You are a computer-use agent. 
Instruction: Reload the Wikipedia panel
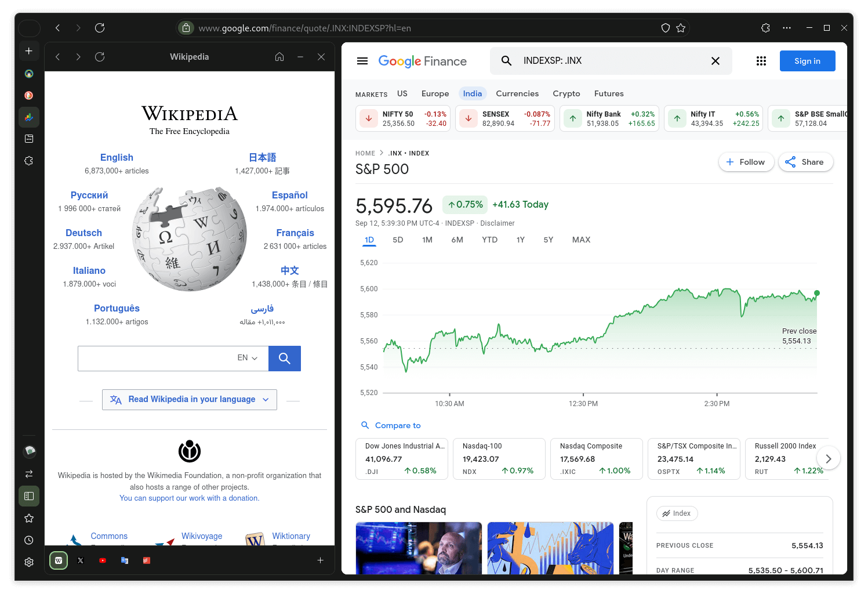100,57
